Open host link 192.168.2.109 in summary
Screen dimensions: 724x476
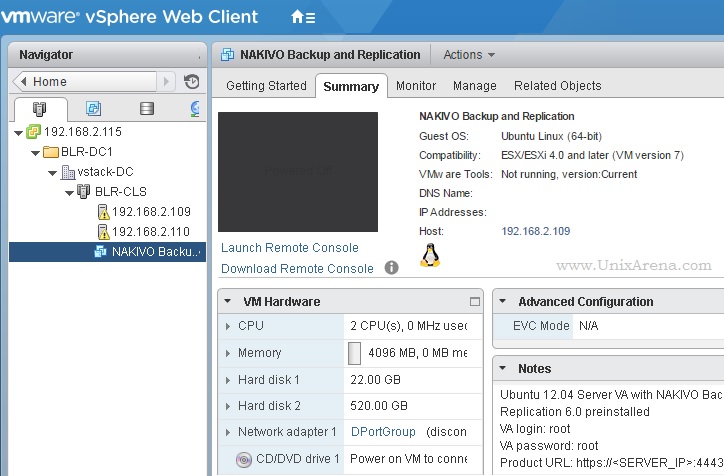536,231
